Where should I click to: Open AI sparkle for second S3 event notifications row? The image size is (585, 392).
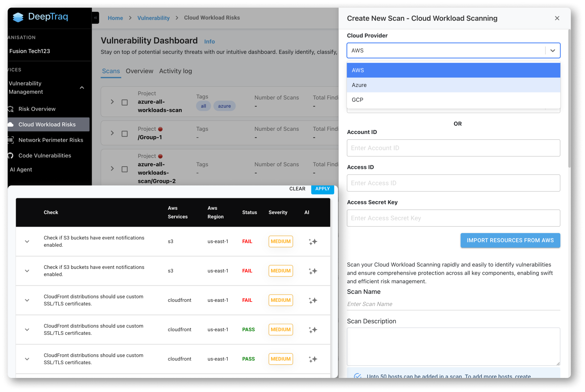tap(313, 271)
